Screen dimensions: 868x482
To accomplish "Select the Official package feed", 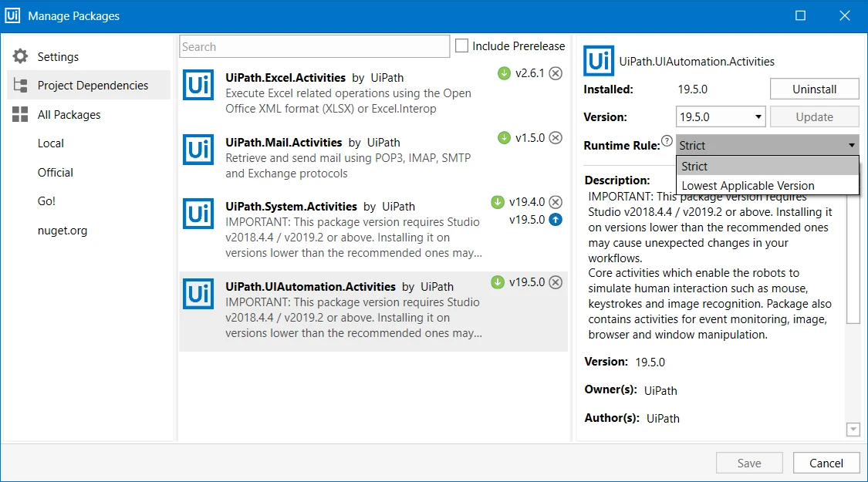I will (x=56, y=173).
